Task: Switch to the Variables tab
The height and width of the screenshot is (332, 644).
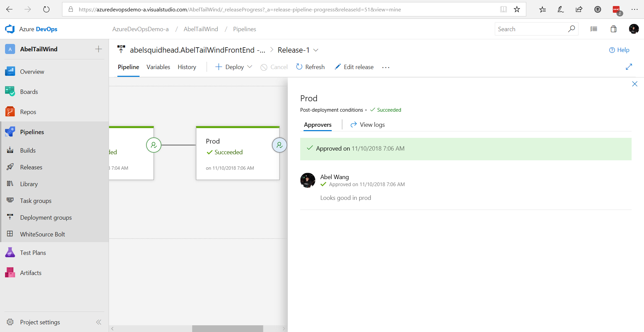Action: [158, 67]
